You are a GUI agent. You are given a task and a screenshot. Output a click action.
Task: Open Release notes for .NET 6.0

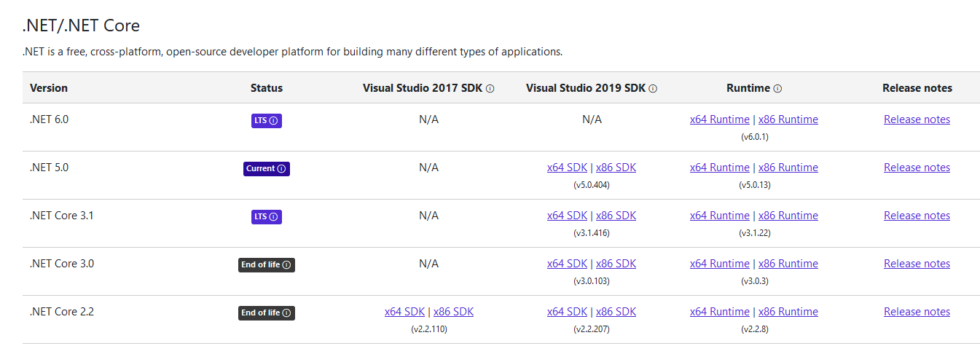point(917,119)
